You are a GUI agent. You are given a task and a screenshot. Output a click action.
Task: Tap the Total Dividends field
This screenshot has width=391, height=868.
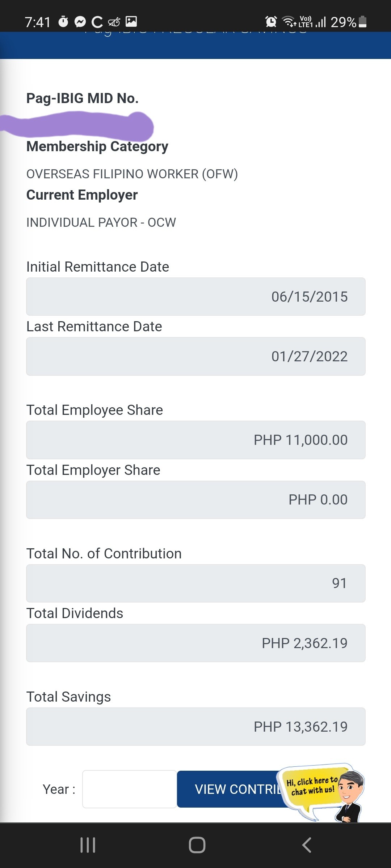click(x=195, y=643)
